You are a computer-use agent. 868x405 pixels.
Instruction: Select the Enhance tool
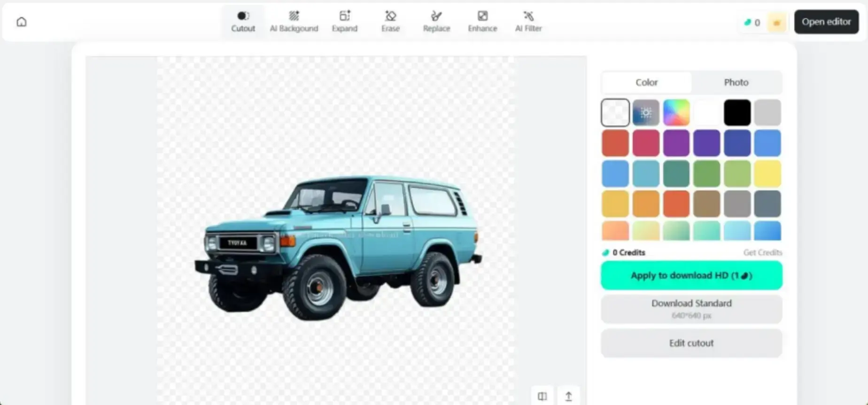482,22
